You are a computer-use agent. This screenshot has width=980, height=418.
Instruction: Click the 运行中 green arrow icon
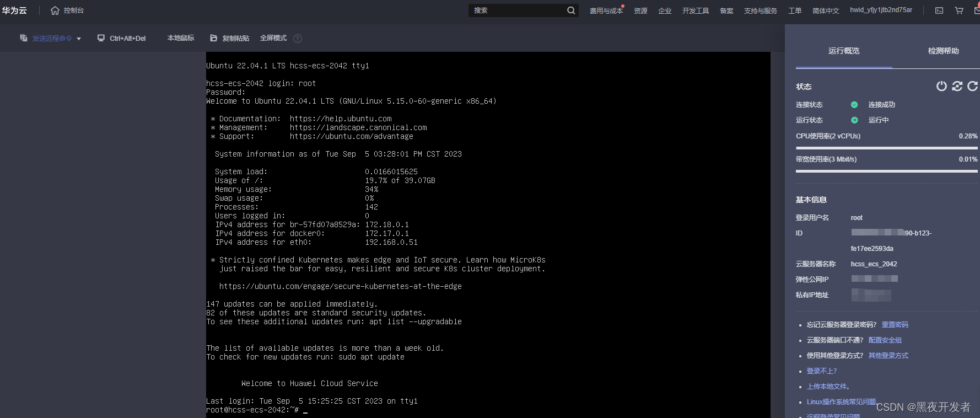pyautogui.click(x=854, y=120)
